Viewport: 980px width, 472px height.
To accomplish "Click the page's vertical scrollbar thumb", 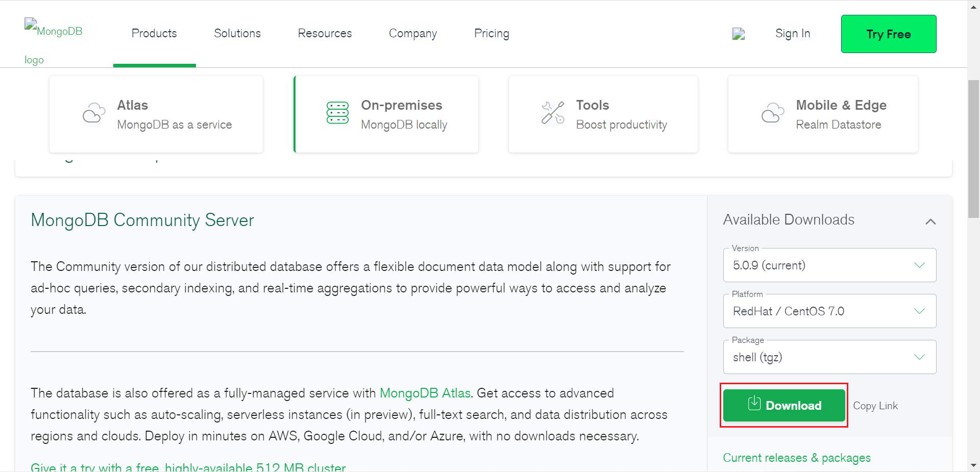I will pyautogui.click(x=973, y=148).
